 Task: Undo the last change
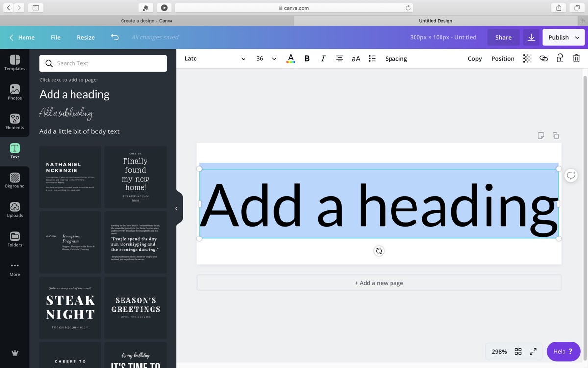coord(115,37)
